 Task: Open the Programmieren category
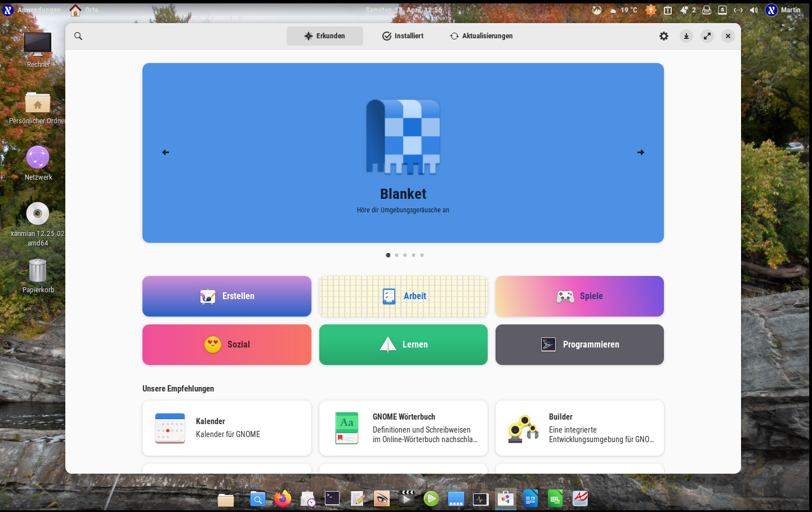point(579,345)
